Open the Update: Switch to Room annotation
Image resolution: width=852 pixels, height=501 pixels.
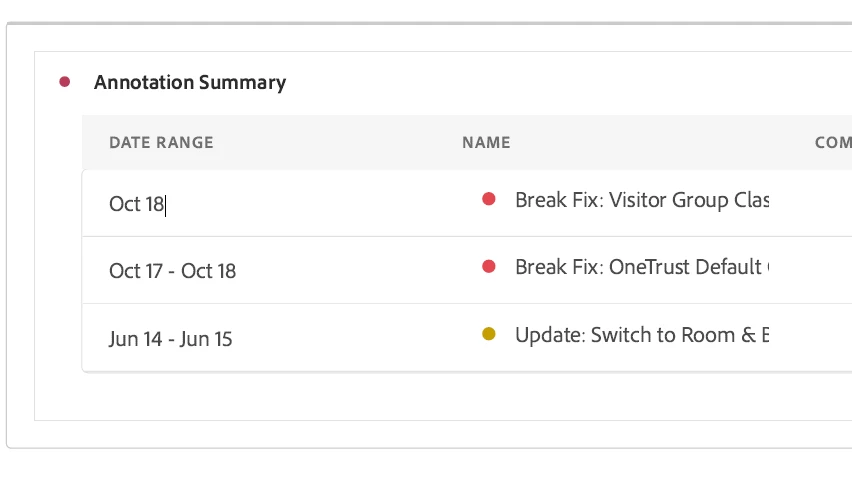click(642, 335)
